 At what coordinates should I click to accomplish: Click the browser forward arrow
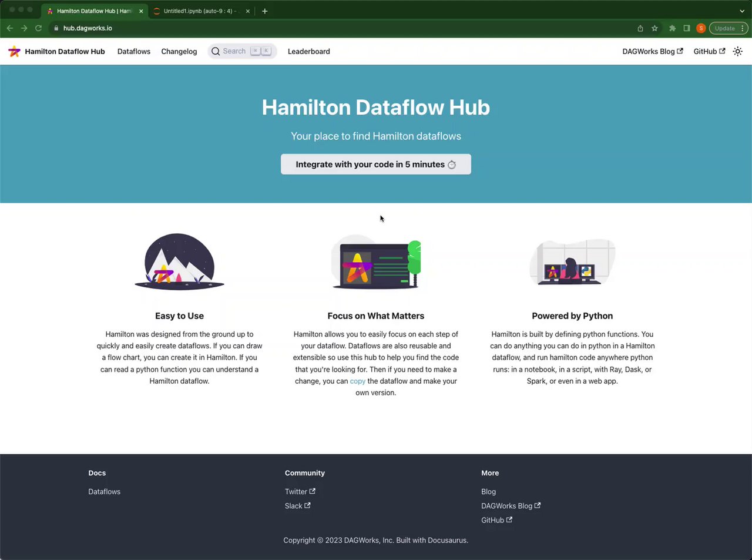24,28
